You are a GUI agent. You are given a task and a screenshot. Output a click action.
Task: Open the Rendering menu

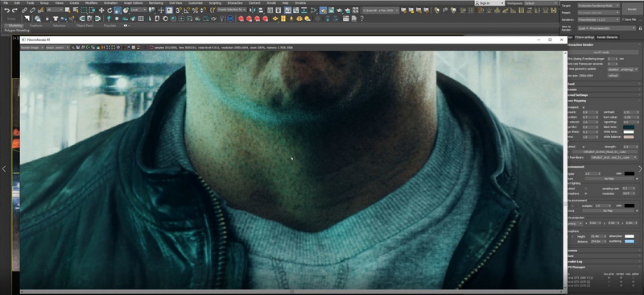click(x=155, y=3)
